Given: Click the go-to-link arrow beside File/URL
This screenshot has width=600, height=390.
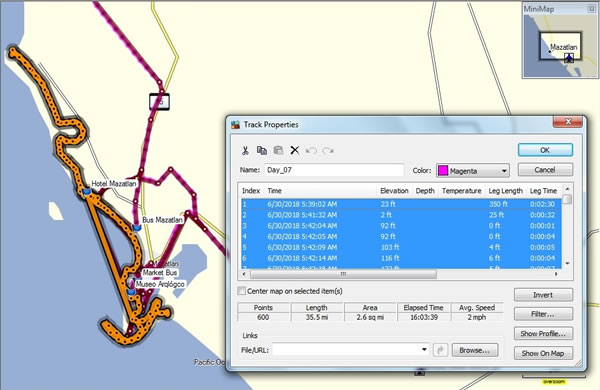Looking at the screenshot, I should (x=440, y=350).
